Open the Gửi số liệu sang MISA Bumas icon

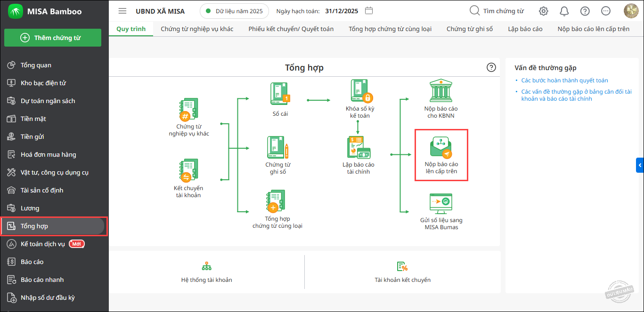click(x=441, y=204)
